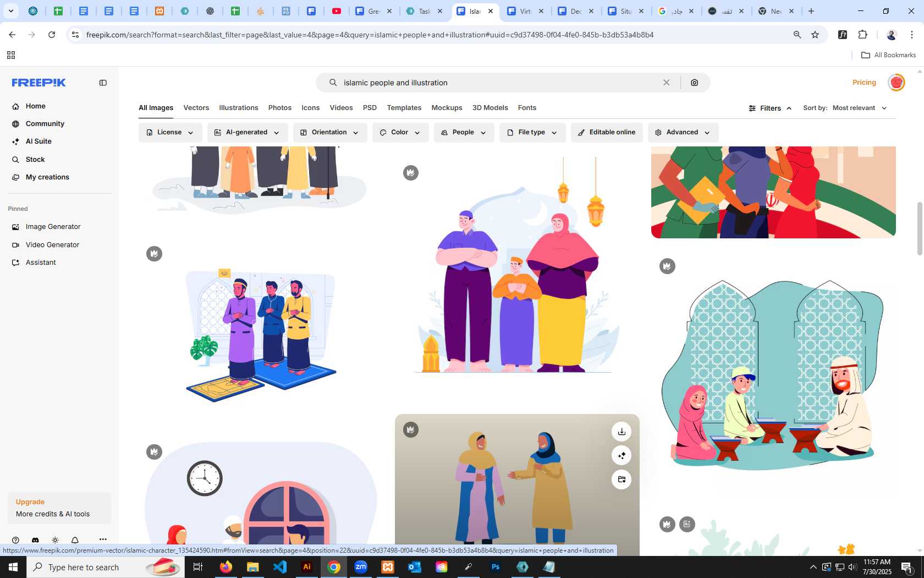Open the pinned Image Generator
The height and width of the screenshot is (578, 924).
pyautogui.click(x=53, y=227)
